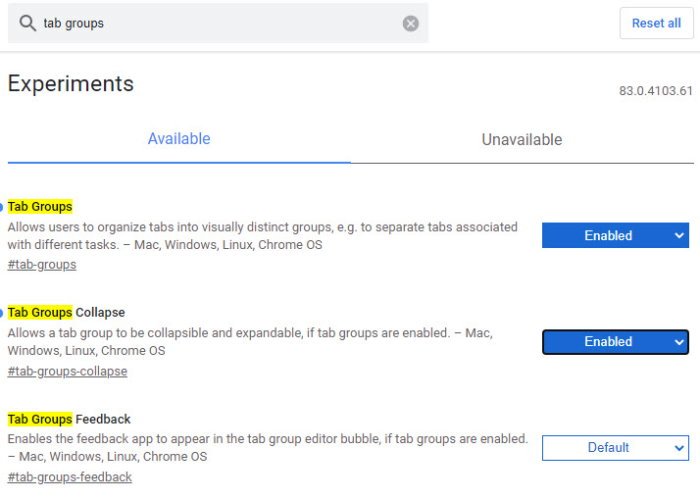Click the Tab Groups Feedback title
Screen dimensions: 700x499
(x=69, y=419)
